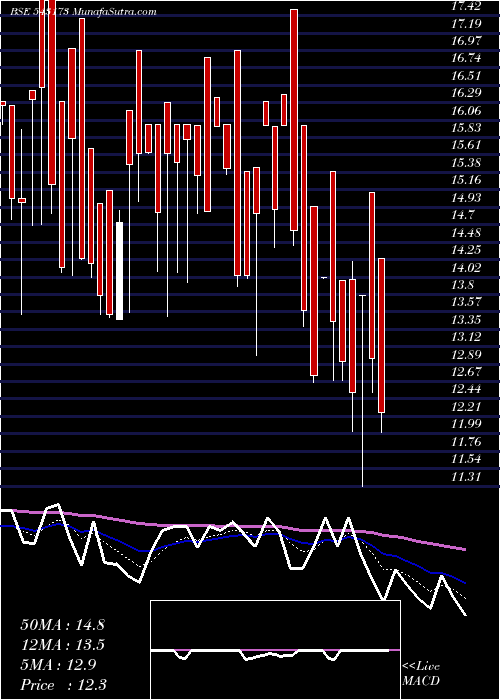Select the 15.61 price axis label

(466, 146)
